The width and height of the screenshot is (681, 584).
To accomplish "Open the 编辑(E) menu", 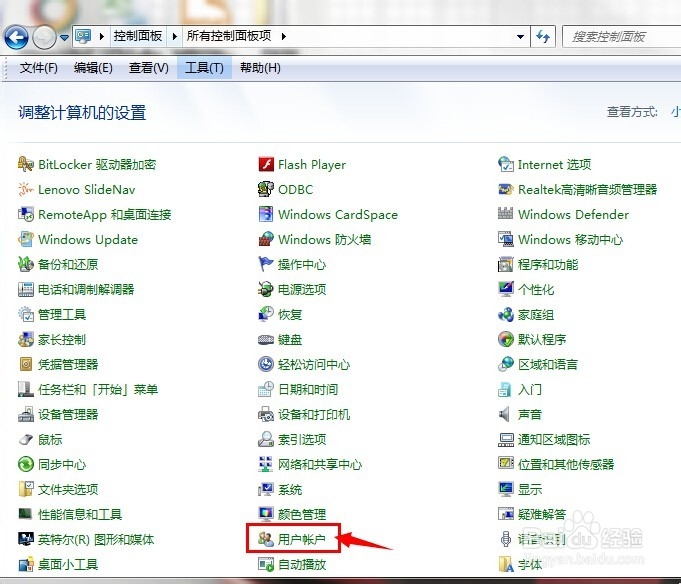I will click(x=93, y=68).
